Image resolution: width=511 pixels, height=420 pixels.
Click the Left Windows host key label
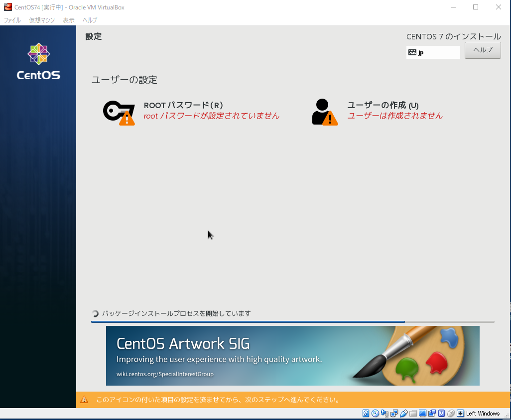483,414
